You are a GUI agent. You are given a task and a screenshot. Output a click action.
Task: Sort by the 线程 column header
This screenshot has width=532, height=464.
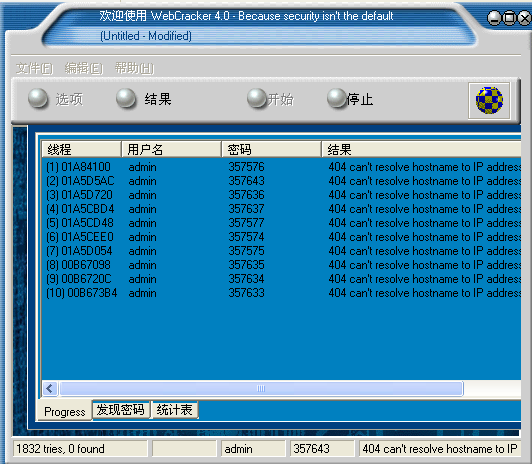81,149
